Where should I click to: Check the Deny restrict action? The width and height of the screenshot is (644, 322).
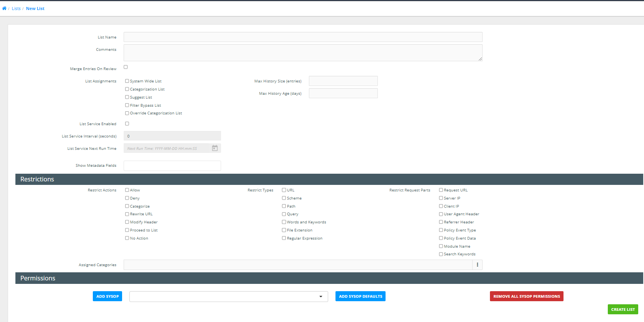(x=127, y=198)
